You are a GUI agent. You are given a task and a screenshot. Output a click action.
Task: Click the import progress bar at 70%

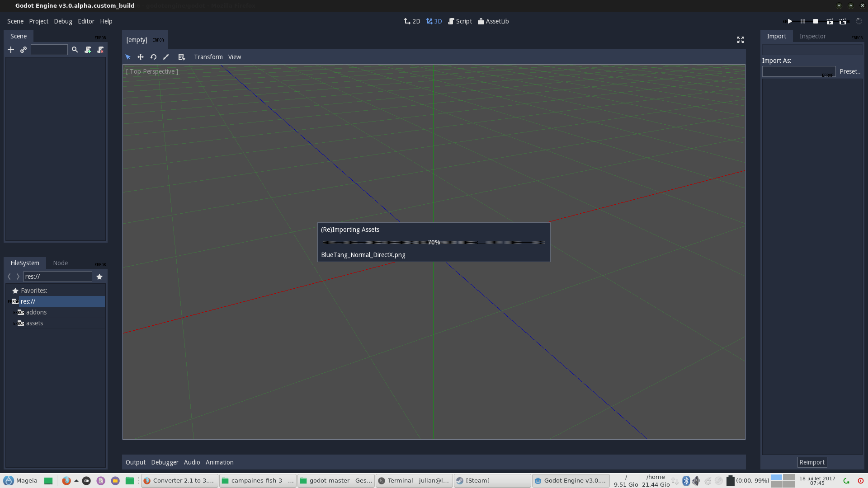[433, 242]
